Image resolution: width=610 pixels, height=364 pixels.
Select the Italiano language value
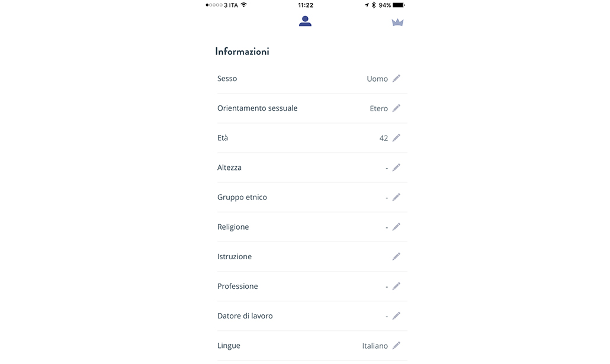coord(375,346)
